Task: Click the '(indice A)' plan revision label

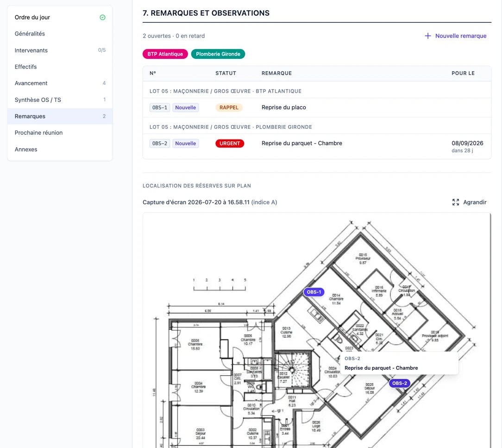Action: tap(264, 202)
